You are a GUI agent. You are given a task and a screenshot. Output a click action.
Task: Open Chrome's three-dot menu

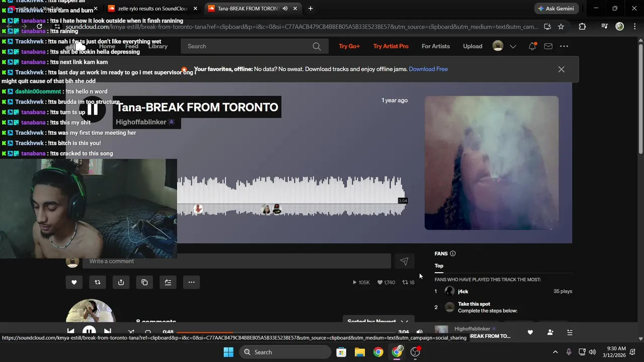[634, 27]
